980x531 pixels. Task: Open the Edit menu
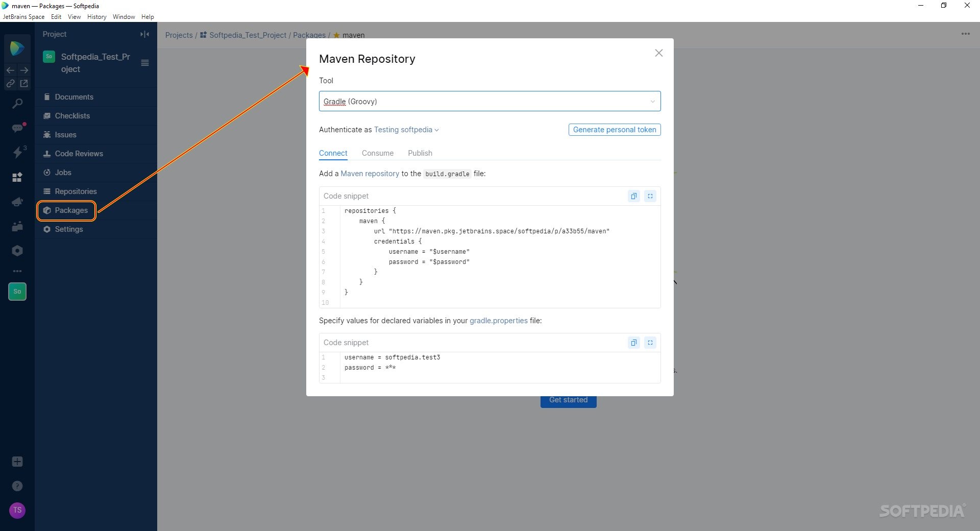(x=56, y=17)
